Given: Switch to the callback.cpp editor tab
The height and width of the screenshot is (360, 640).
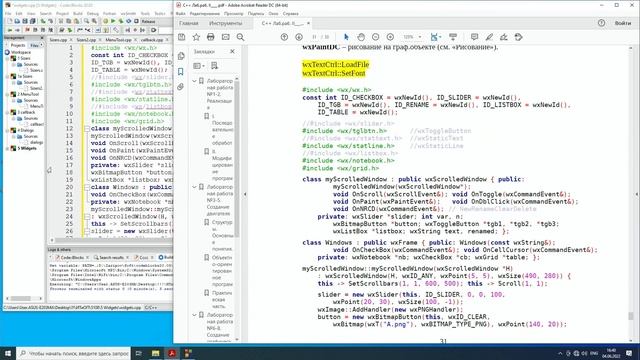Looking at the screenshot, I should pos(152,40).
